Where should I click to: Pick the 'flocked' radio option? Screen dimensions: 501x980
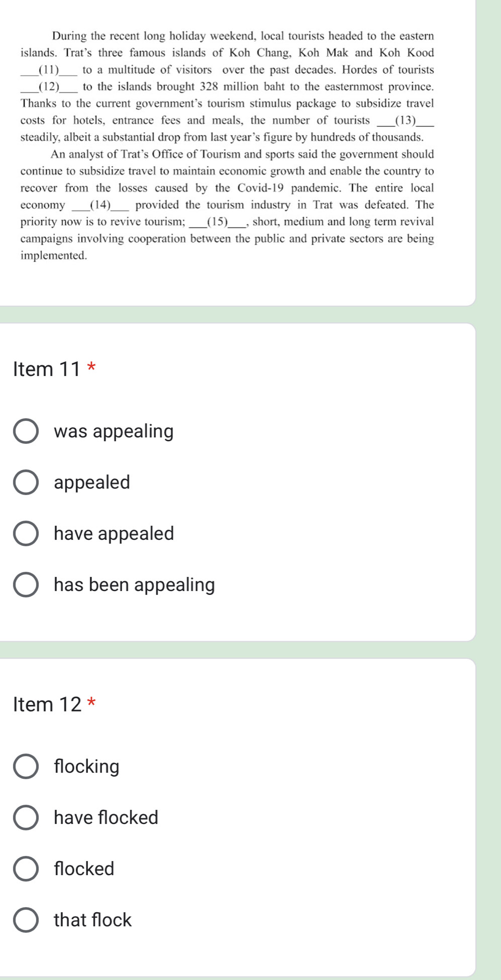point(26,869)
